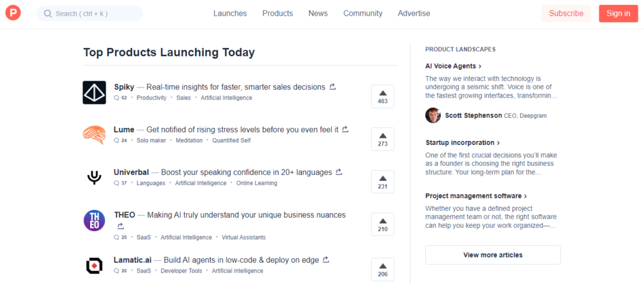Click the share icon under THEO title
This screenshot has width=644, height=284.
[x=120, y=226]
